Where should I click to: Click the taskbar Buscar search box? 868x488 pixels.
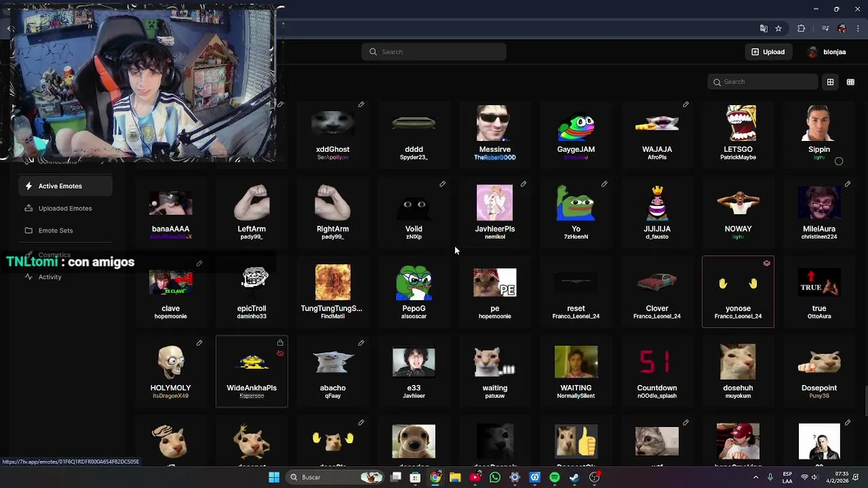(335, 477)
